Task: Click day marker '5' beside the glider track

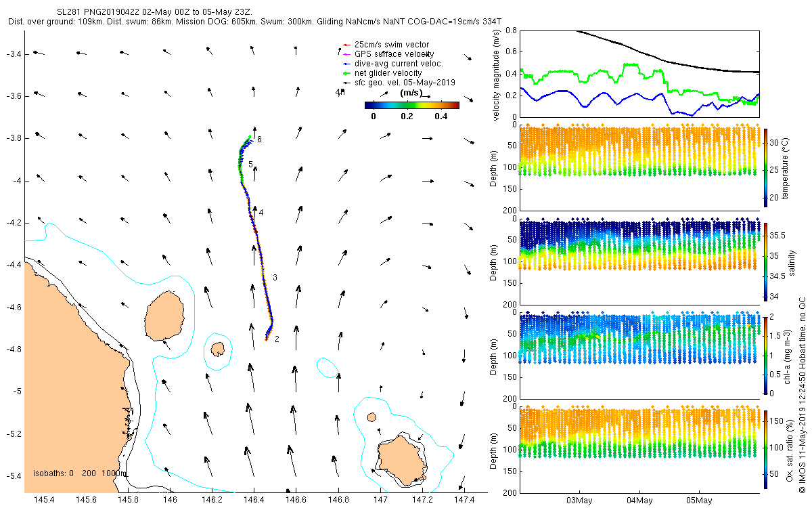Action: coord(250,165)
